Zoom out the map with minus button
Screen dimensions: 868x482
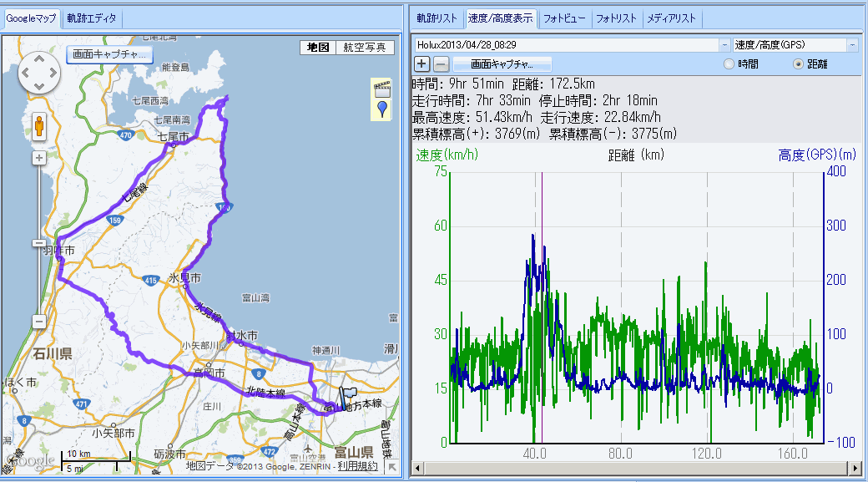pos(38,322)
